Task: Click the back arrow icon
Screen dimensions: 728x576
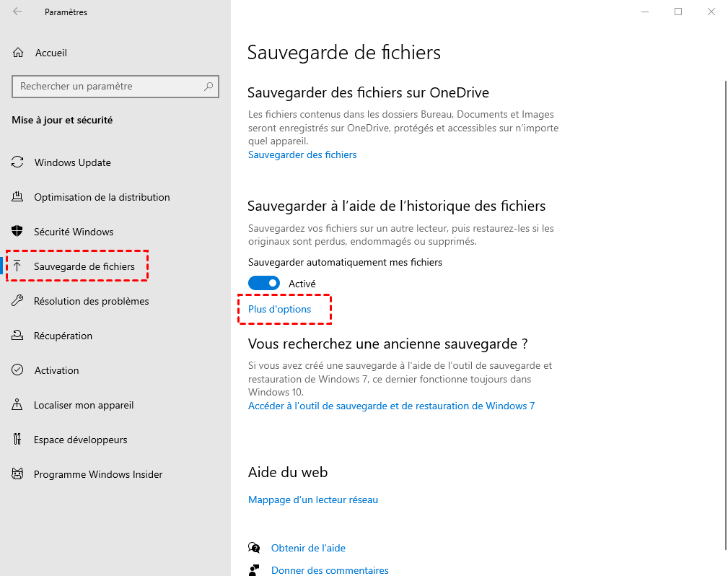Action: click(x=17, y=12)
